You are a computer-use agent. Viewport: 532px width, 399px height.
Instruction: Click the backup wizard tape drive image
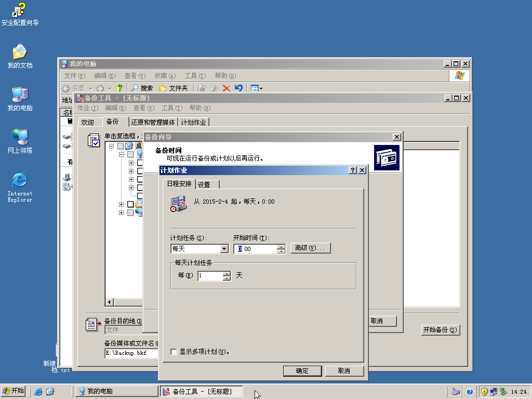pyautogui.click(x=387, y=158)
